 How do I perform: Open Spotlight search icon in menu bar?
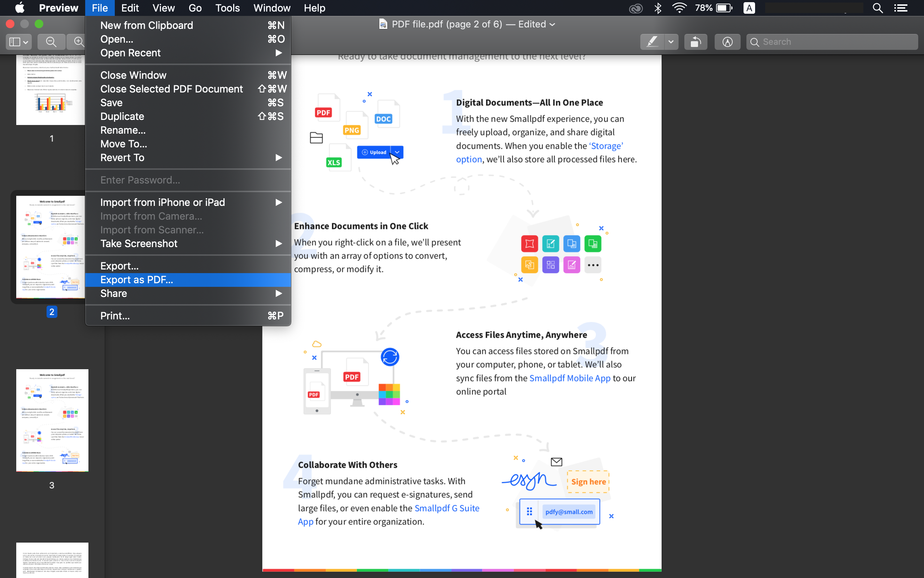[877, 8]
